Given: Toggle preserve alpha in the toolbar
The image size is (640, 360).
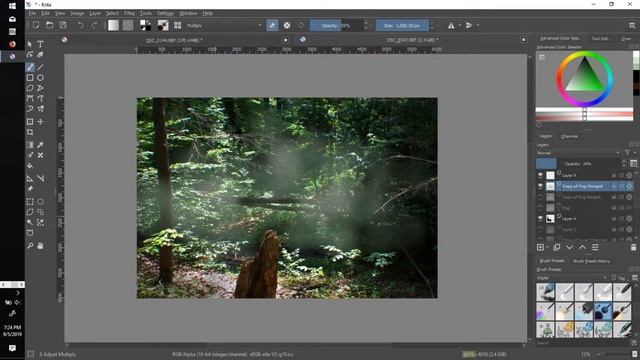Looking at the screenshot, I should pyautogui.click(x=287, y=25).
